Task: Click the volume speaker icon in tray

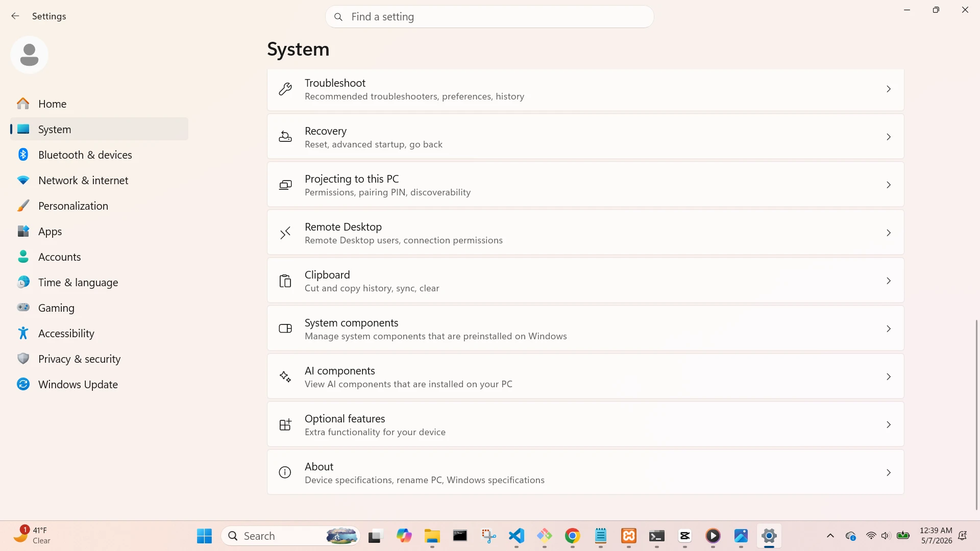Action: (886, 536)
